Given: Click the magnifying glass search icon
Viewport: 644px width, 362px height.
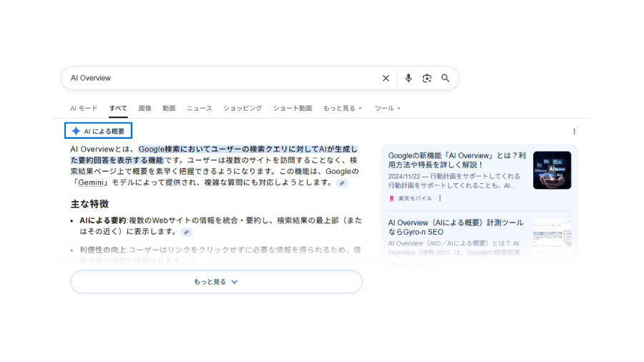Looking at the screenshot, I should [445, 78].
